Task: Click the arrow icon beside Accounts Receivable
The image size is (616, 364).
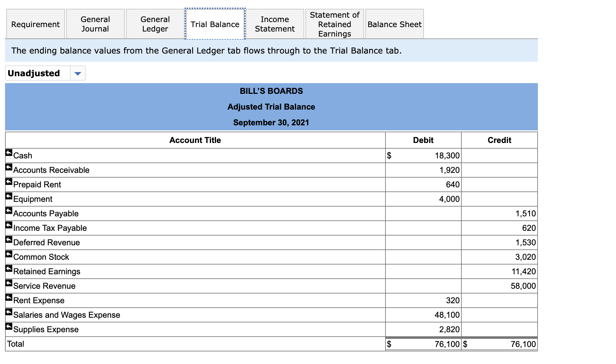Action: tap(9, 167)
